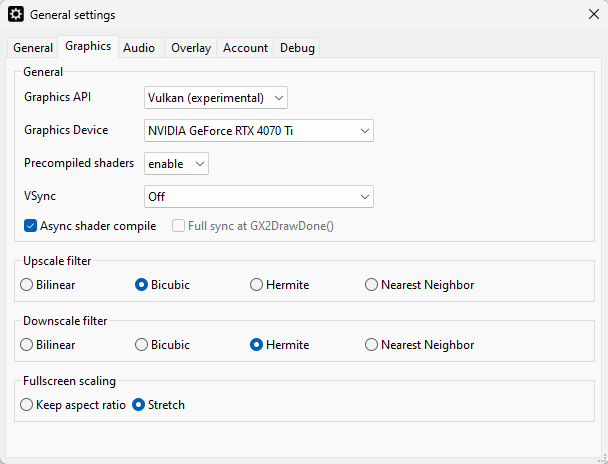The height and width of the screenshot is (464, 608).
Task: Open the Audio tab
Action: pos(139,48)
